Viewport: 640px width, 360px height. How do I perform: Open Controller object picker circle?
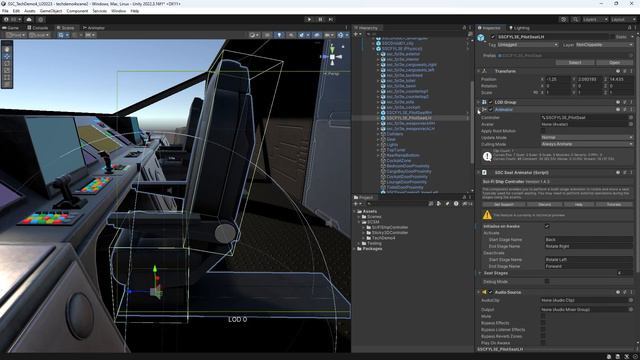631,118
